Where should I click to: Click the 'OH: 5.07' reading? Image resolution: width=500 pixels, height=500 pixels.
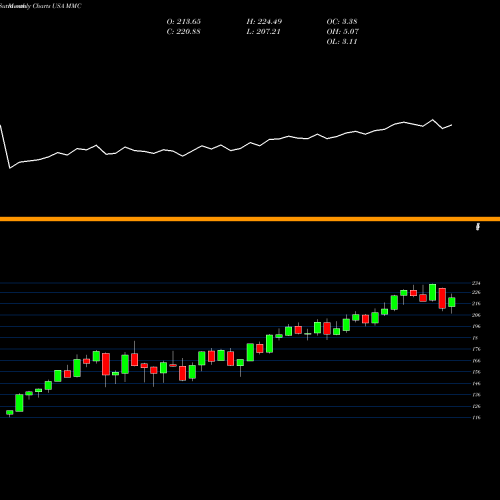pos(343,32)
